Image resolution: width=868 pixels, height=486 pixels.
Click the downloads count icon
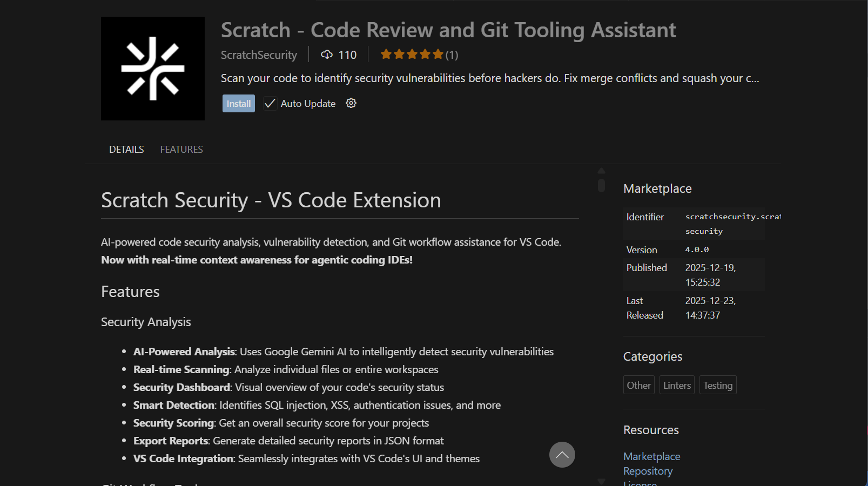[326, 54]
